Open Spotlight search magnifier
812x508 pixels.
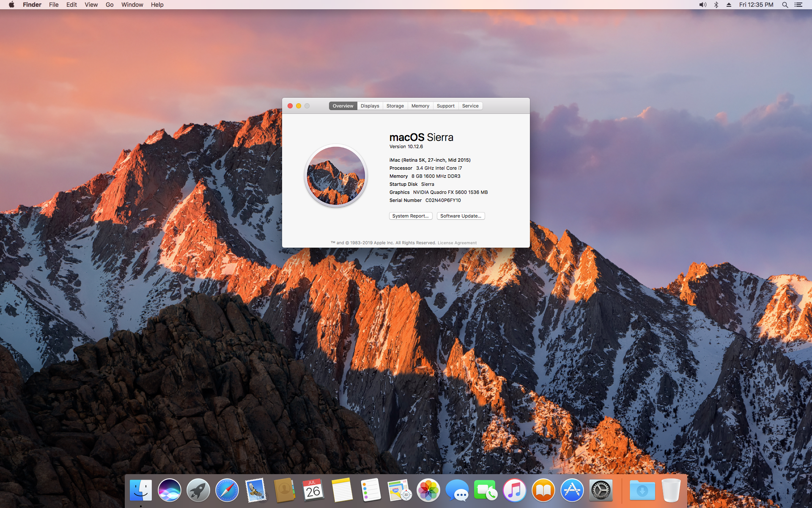tap(785, 5)
